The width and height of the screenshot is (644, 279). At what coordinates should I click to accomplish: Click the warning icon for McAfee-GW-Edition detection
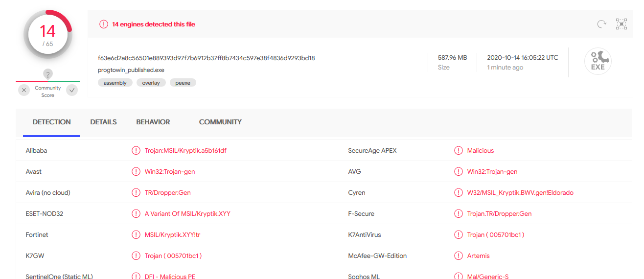point(459,256)
